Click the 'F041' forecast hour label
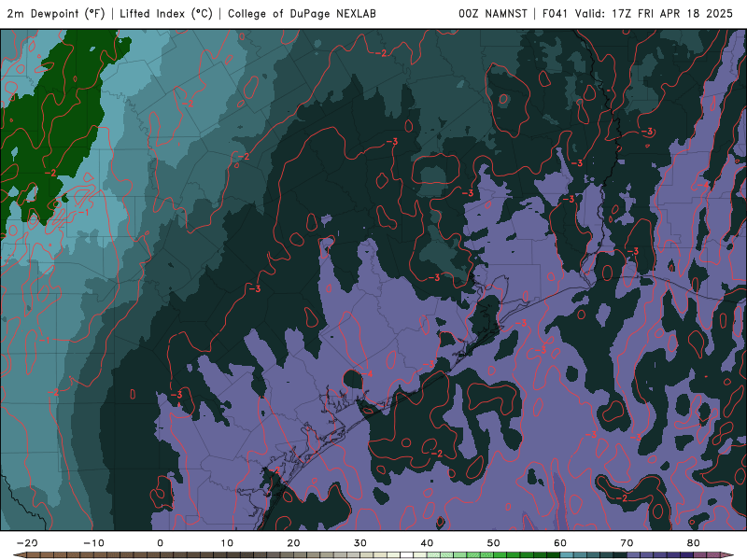This screenshot has height=560, width=747. click(x=554, y=14)
